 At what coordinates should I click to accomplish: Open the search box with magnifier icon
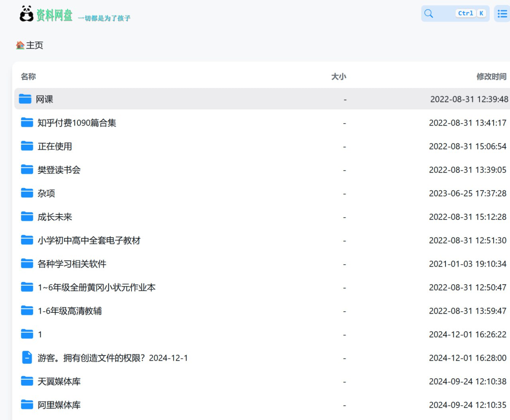coord(455,14)
